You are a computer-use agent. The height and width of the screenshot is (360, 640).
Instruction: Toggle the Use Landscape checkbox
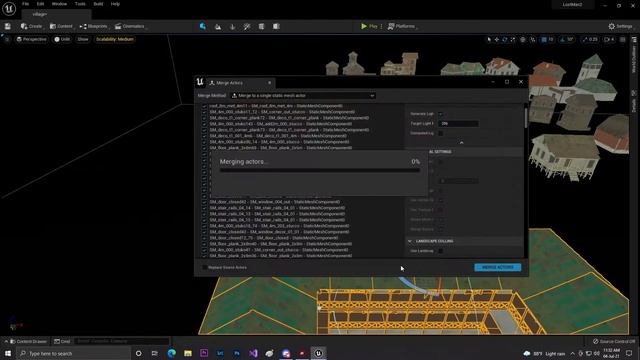pos(440,251)
